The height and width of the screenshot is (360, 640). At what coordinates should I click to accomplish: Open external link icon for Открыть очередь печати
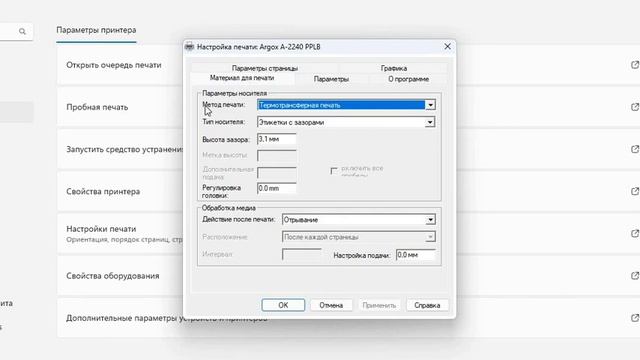635,65
